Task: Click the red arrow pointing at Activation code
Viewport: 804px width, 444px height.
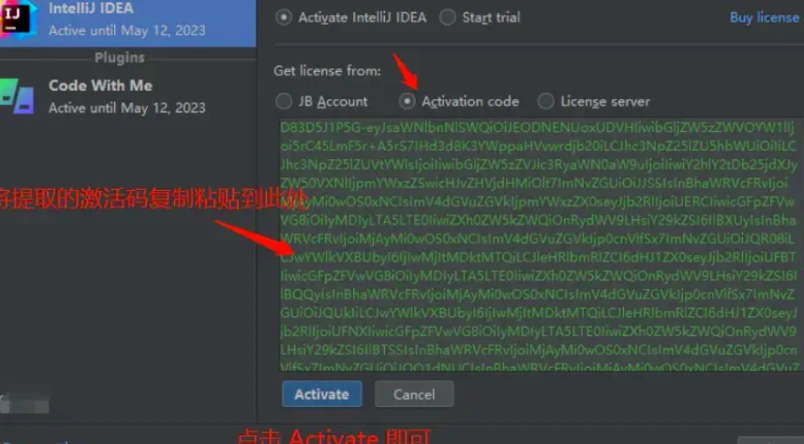Action: [406, 71]
